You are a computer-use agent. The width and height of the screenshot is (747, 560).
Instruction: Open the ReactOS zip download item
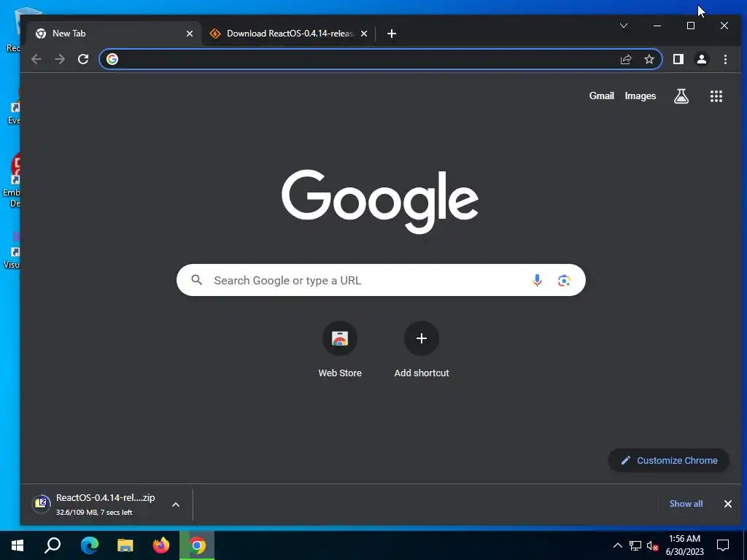[96, 504]
